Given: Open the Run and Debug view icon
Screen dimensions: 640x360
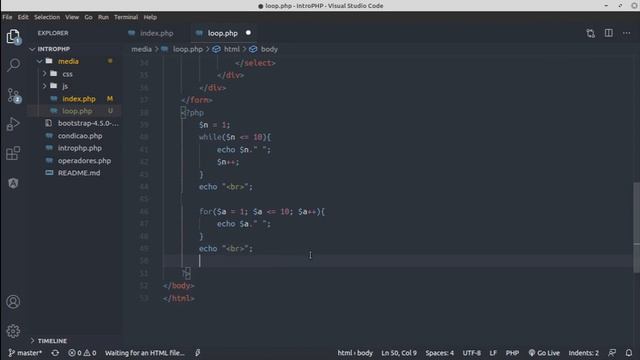Looking at the screenshot, I should [13, 124].
